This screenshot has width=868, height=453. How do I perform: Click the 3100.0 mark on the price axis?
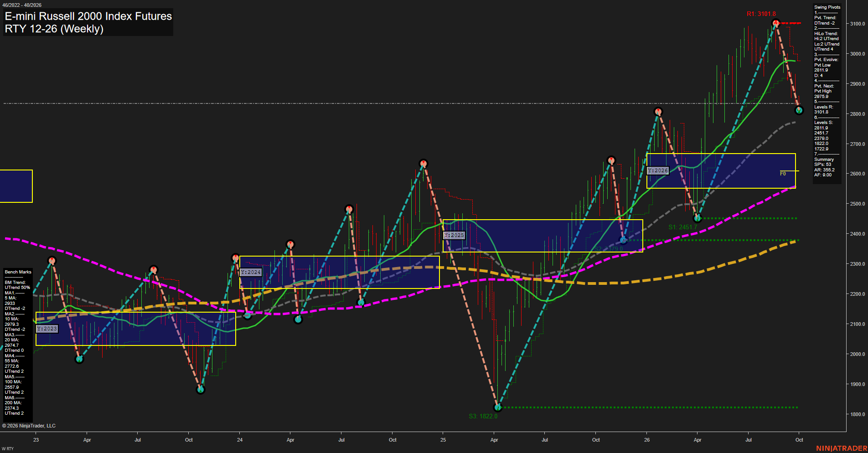[858, 24]
